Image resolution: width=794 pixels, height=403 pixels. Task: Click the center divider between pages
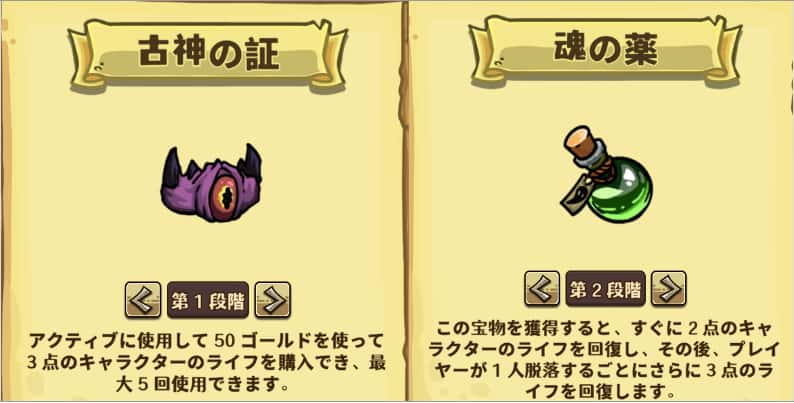(404, 202)
